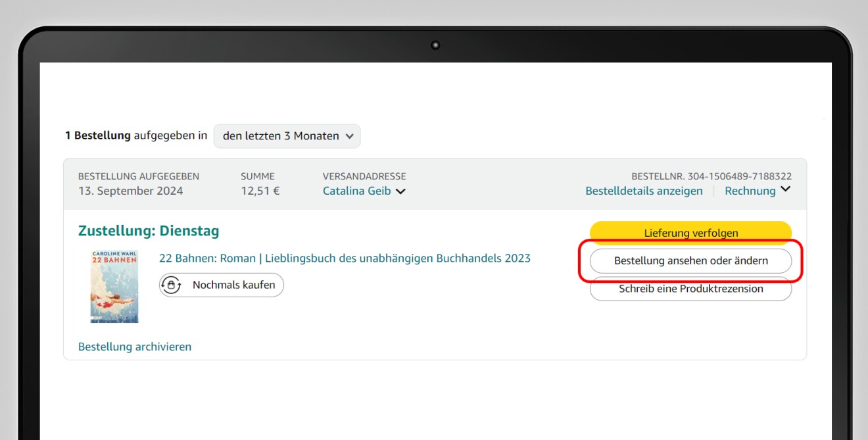The image size is (868, 440).
Task: Click the 1 Bestellung count text
Action: [97, 136]
